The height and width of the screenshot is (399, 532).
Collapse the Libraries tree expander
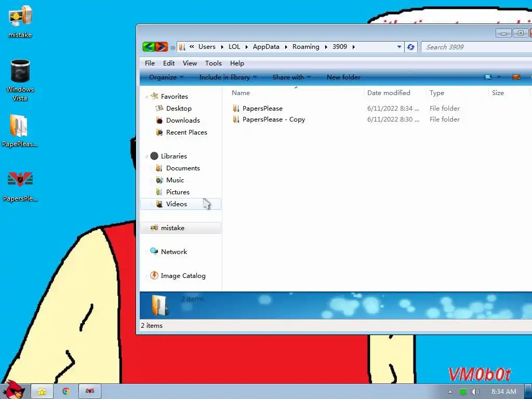147,156
